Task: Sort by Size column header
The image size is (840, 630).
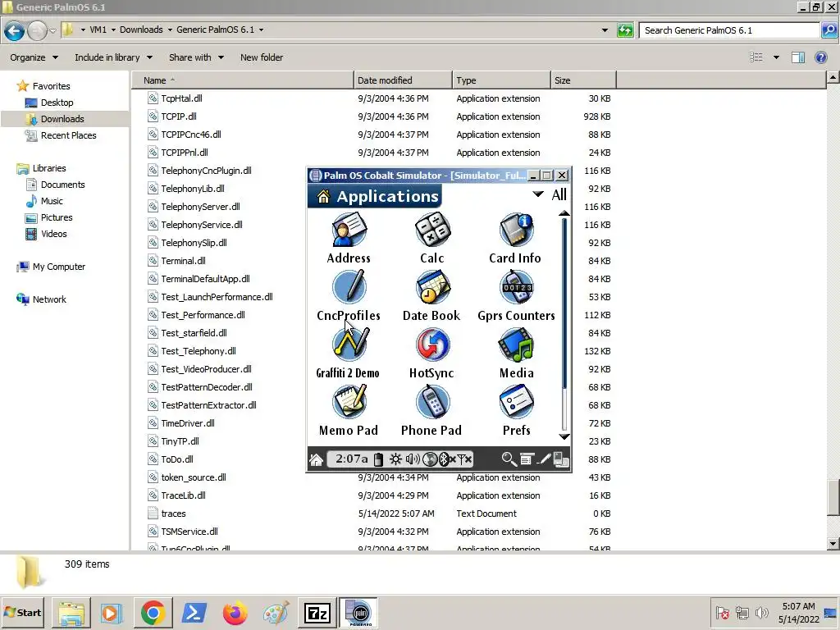Action: pos(583,80)
